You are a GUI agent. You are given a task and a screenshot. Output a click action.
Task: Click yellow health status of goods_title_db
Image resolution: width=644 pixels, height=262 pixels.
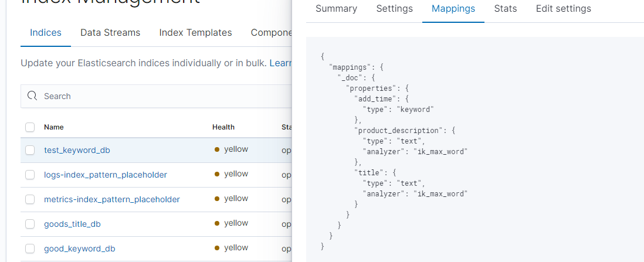point(232,223)
